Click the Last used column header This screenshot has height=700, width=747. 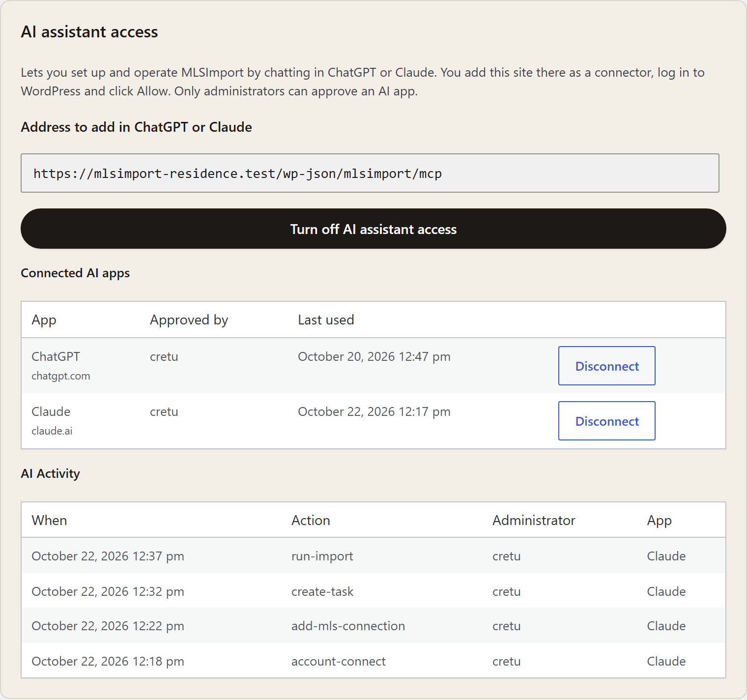point(326,320)
